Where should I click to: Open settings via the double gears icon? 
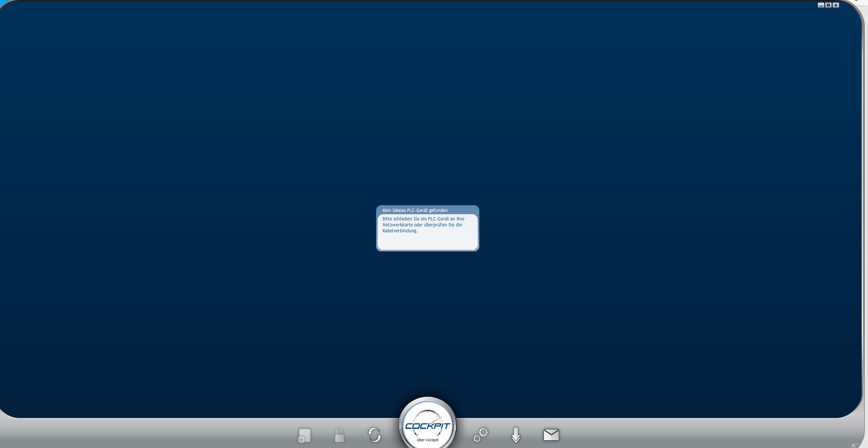(481, 435)
